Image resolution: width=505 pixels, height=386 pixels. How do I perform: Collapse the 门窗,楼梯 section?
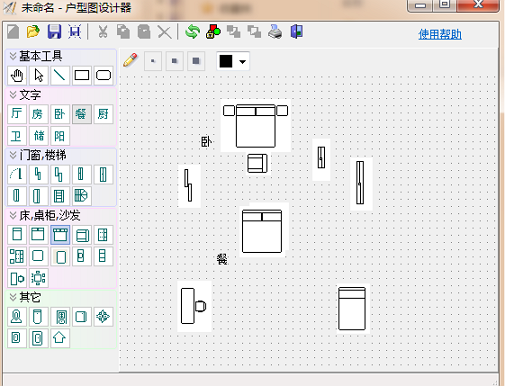(13, 155)
